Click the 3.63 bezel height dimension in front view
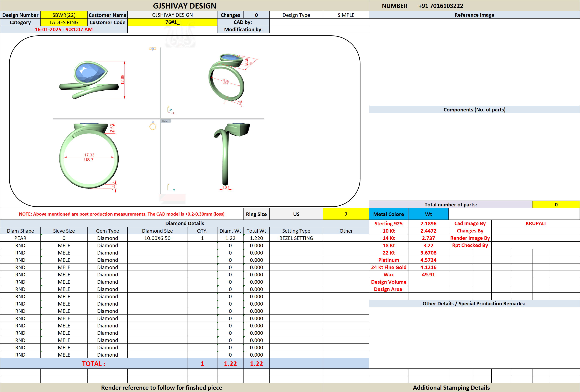The width and height of the screenshot is (580, 392). point(112,128)
